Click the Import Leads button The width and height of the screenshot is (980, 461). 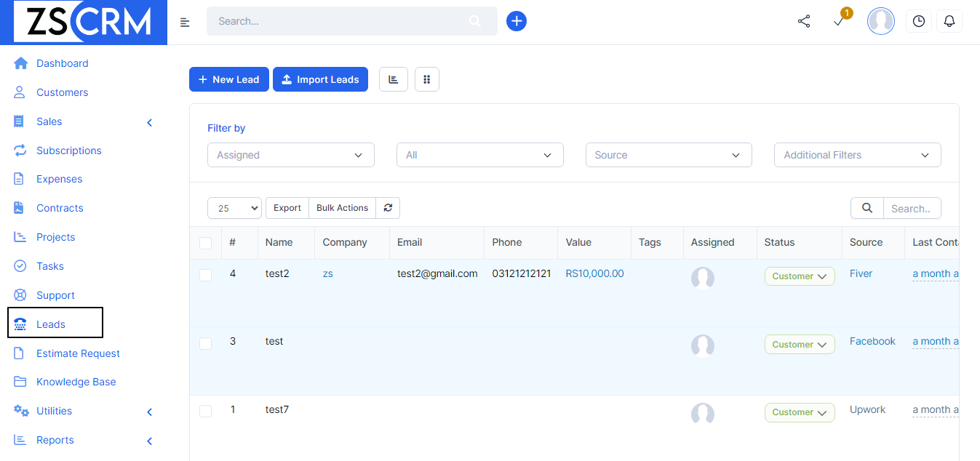pos(320,79)
